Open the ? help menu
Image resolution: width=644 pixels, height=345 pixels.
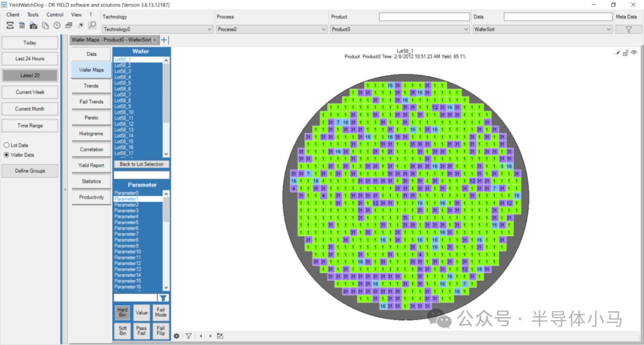coord(91,14)
